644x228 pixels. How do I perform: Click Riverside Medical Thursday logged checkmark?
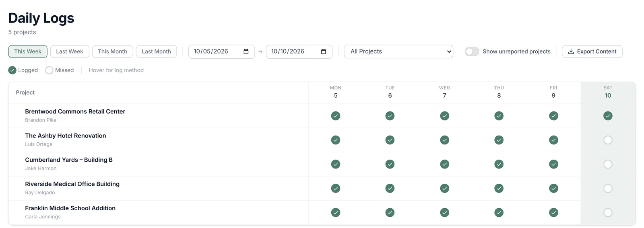[499, 188]
